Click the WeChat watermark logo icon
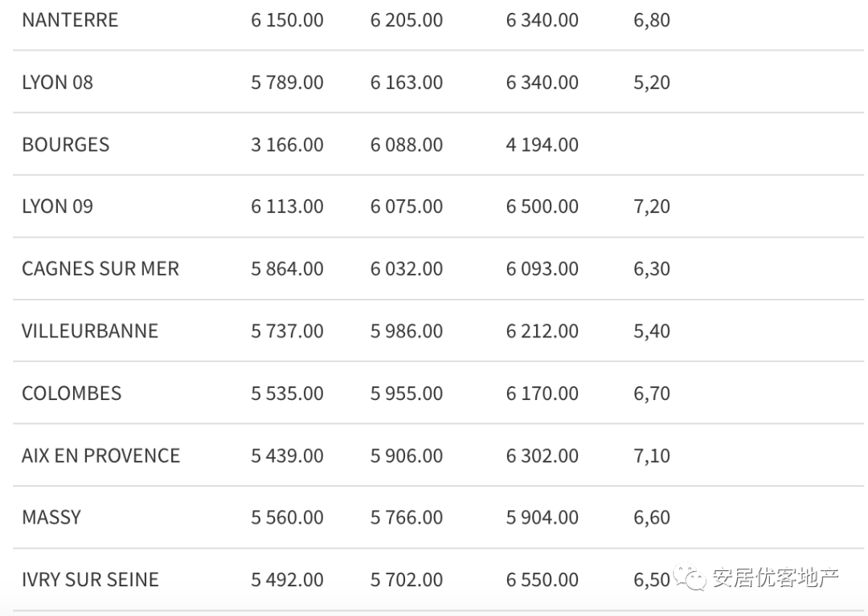The image size is (868, 616). tap(690, 577)
